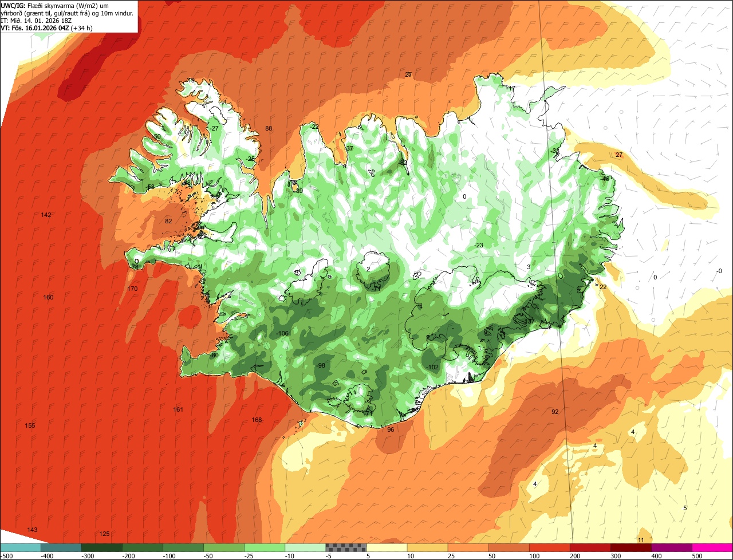Click the title line 'UWC/IG: Flæði skynvarma (W/m2) um'
The image size is (733, 560).
(56, 5)
